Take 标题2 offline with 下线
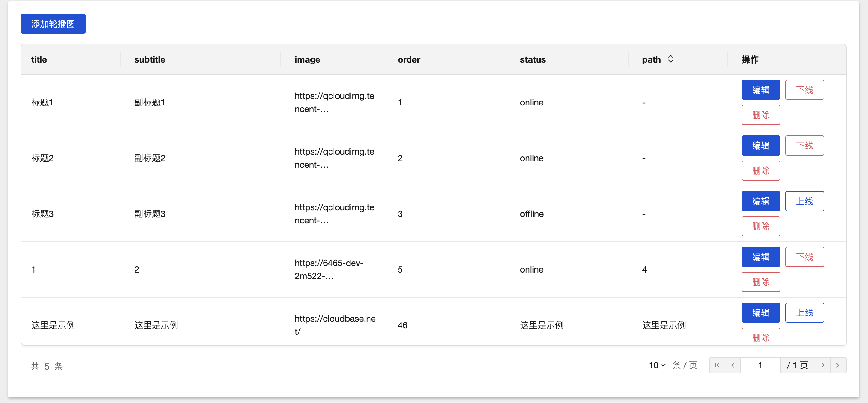 804,145
